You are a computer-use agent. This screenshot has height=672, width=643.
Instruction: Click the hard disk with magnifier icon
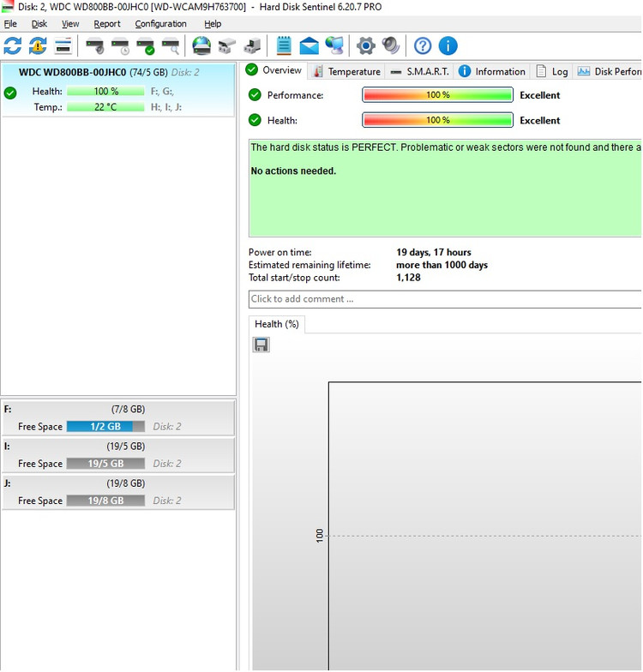(171, 46)
